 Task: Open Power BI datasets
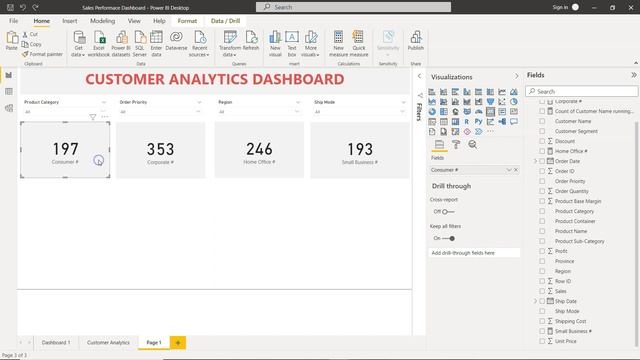(x=121, y=38)
